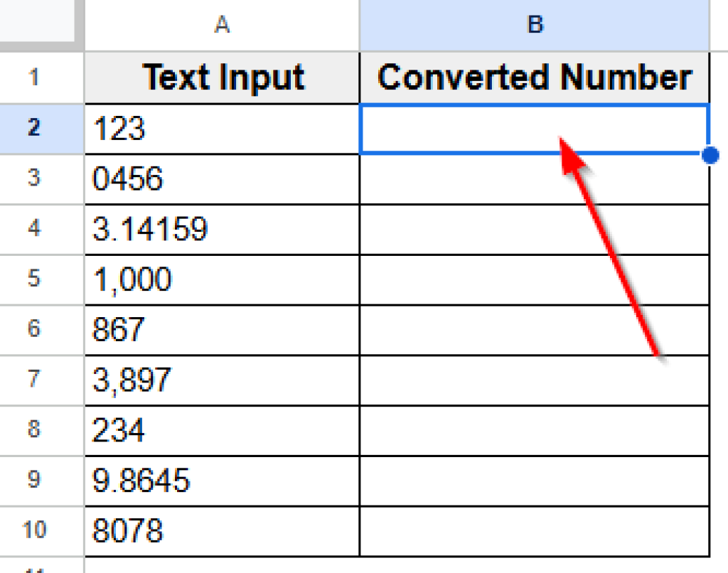Viewport: 728px width, 573px height.
Task: Select the cell containing 123
Action: point(220,129)
